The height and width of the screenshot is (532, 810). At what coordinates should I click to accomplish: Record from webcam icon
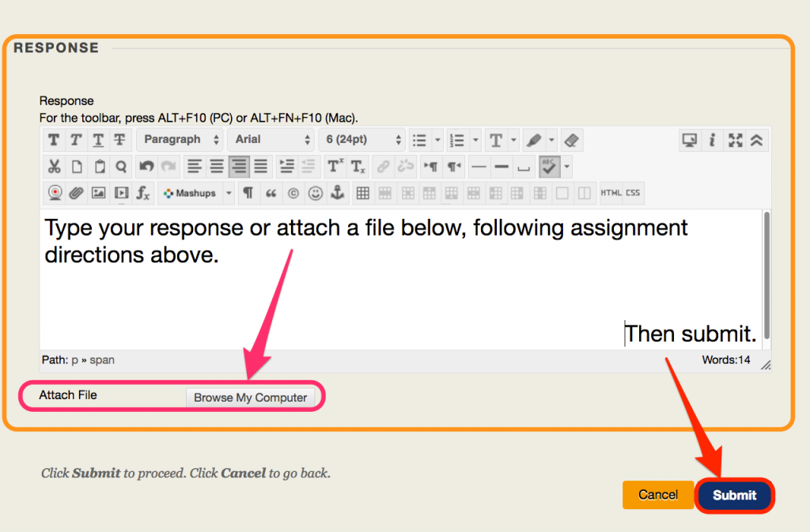click(x=55, y=193)
